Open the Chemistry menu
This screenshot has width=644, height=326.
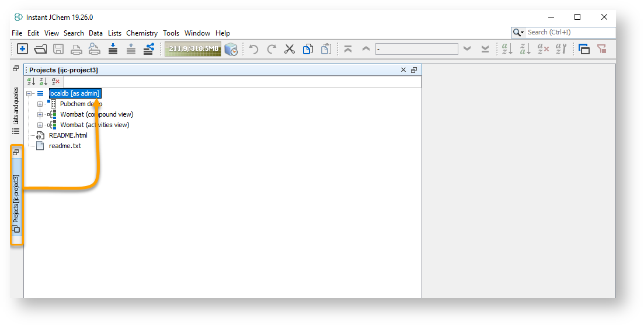pyautogui.click(x=142, y=33)
